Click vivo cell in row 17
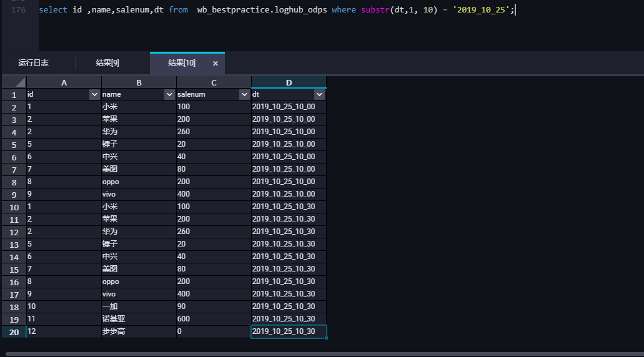 tap(139, 294)
